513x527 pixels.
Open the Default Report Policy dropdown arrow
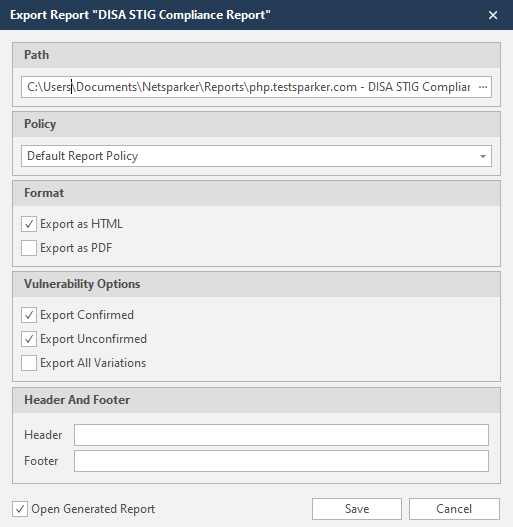[483, 156]
